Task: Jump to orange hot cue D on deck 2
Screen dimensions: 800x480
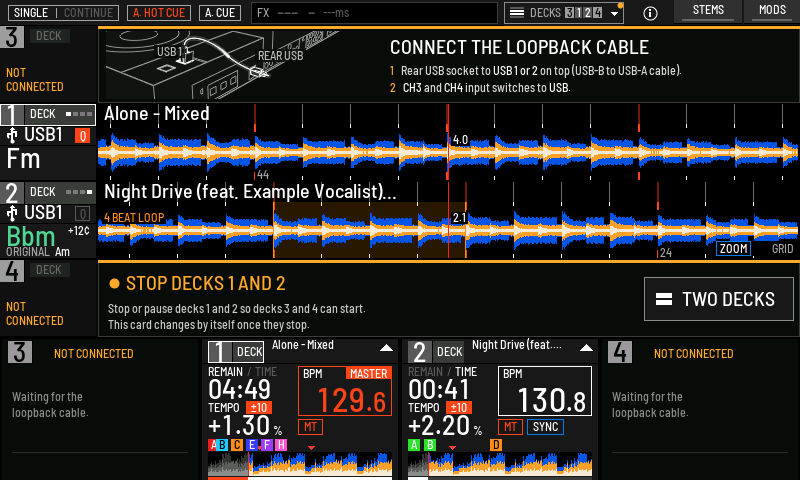Action: (496, 445)
